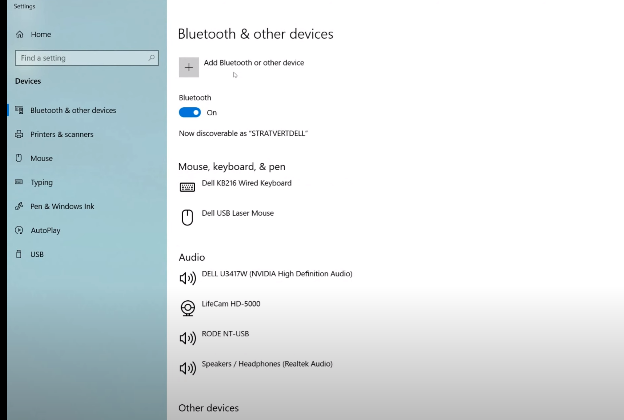Select the Dell KB216 Wired Keyboard device

tap(246, 183)
